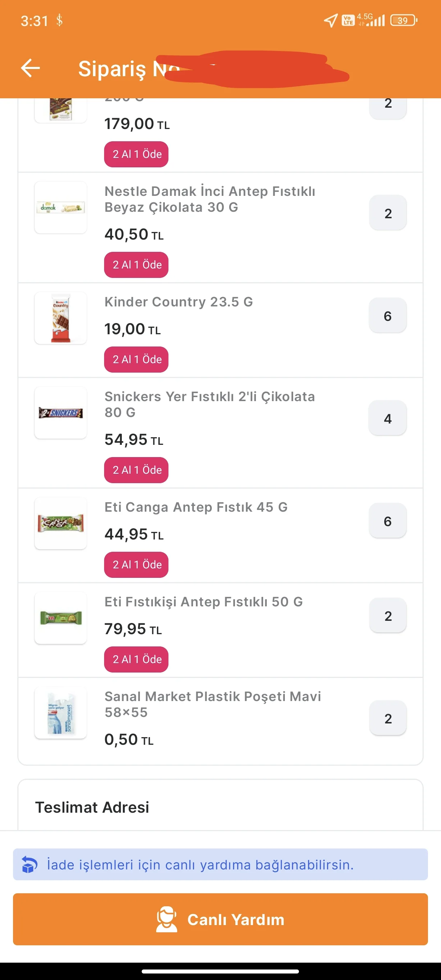
Task: Tap the 2 Al 1 Öde badge under Snickers
Action: 136,470
